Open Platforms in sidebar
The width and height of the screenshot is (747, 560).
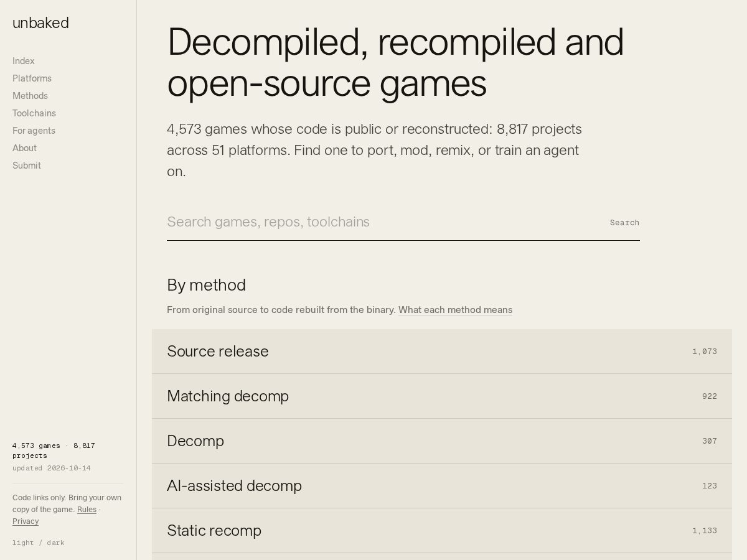click(32, 78)
